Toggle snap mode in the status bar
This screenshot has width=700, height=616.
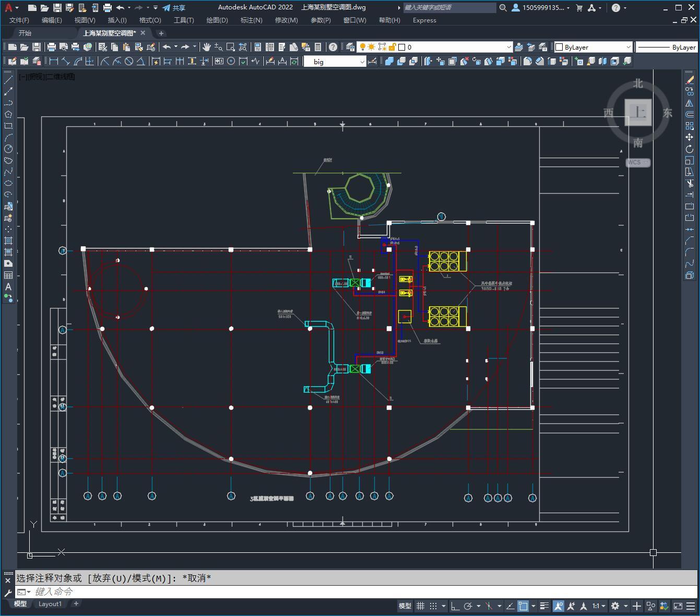pyautogui.click(x=433, y=606)
